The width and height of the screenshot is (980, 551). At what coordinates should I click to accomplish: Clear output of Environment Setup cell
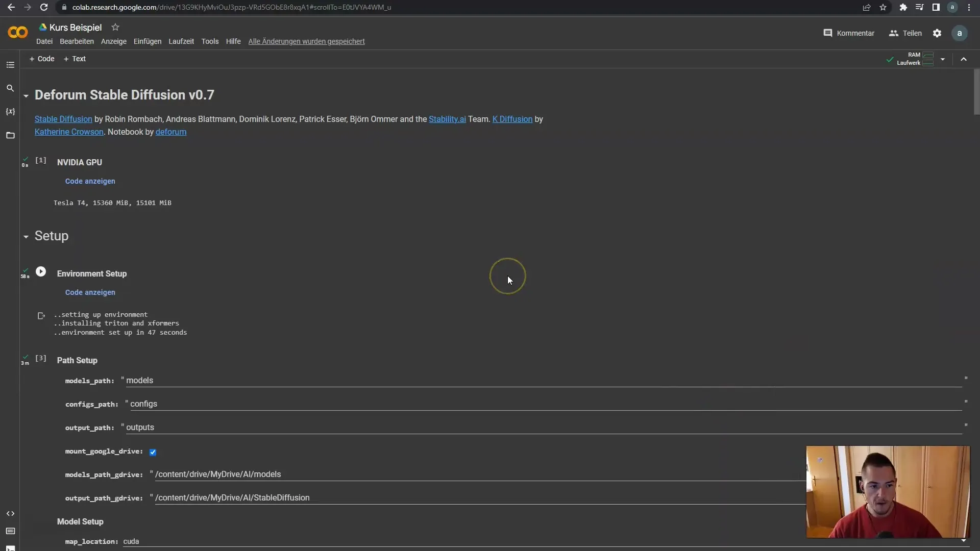pyautogui.click(x=41, y=316)
